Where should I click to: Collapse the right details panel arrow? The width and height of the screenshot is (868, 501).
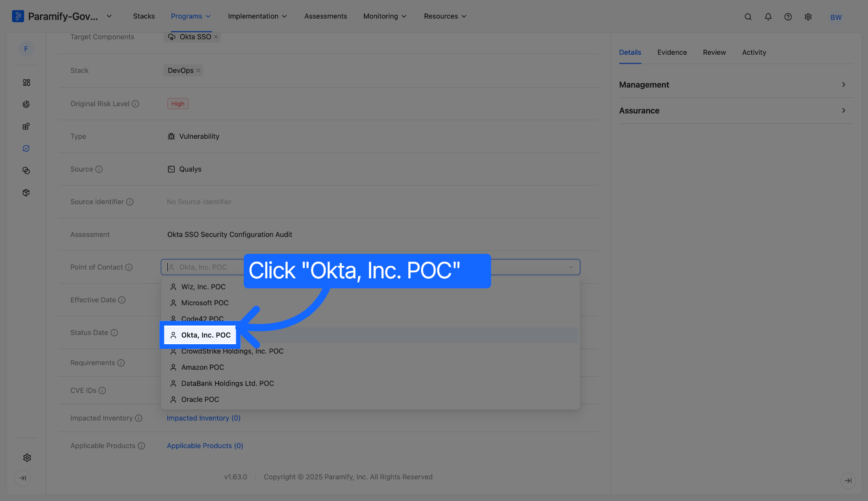pyautogui.click(x=848, y=480)
